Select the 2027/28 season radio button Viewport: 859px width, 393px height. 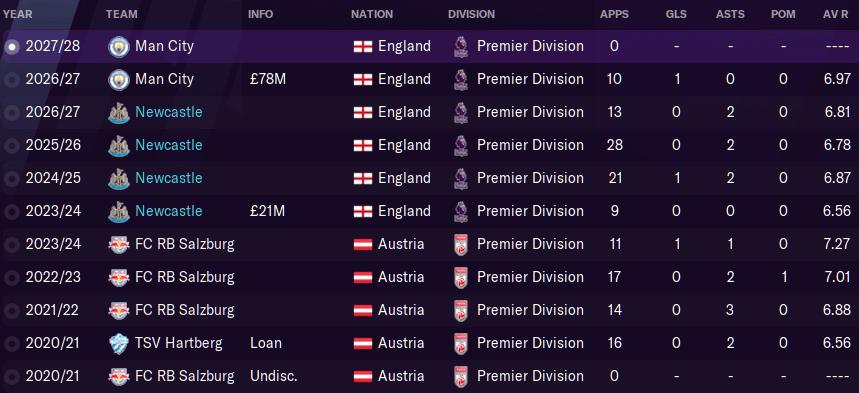click(x=11, y=47)
